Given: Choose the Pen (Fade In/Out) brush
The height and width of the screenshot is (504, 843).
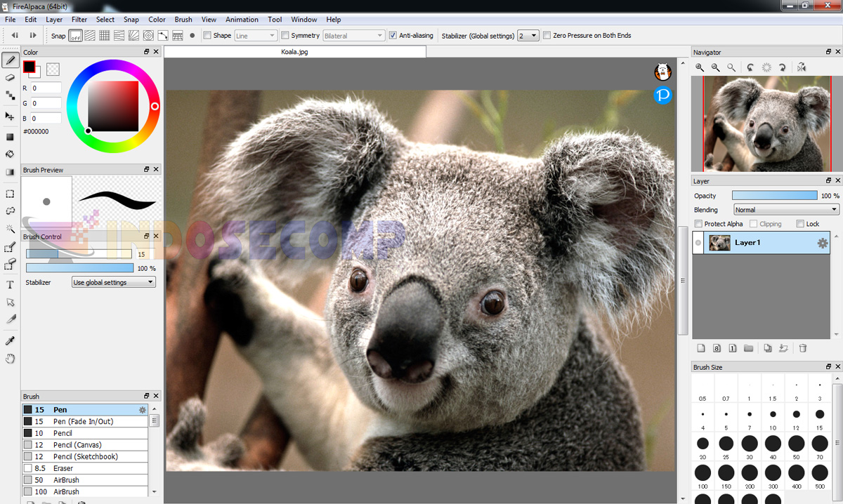Looking at the screenshot, I should (x=85, y=421).
